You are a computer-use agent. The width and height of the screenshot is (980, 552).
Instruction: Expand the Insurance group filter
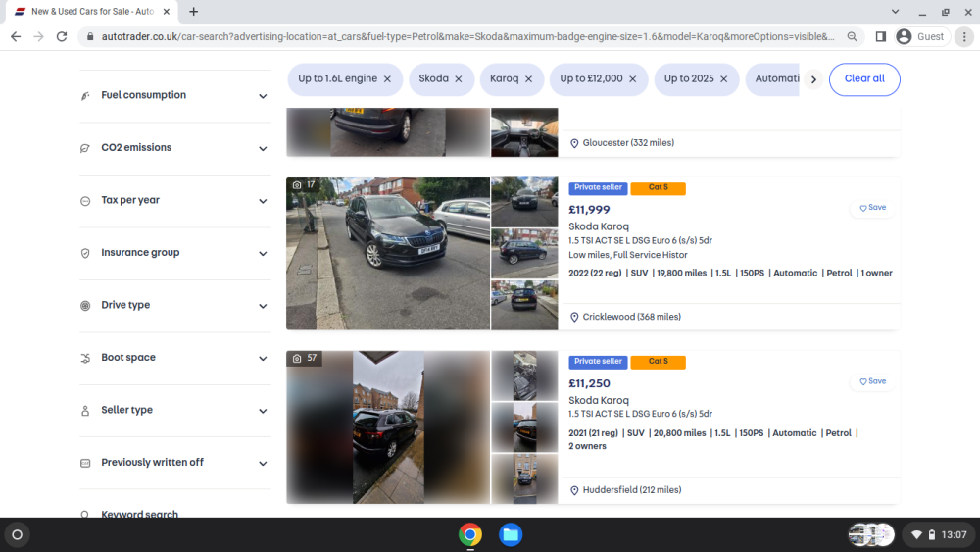pyautogui.click(x=174, y=253)
